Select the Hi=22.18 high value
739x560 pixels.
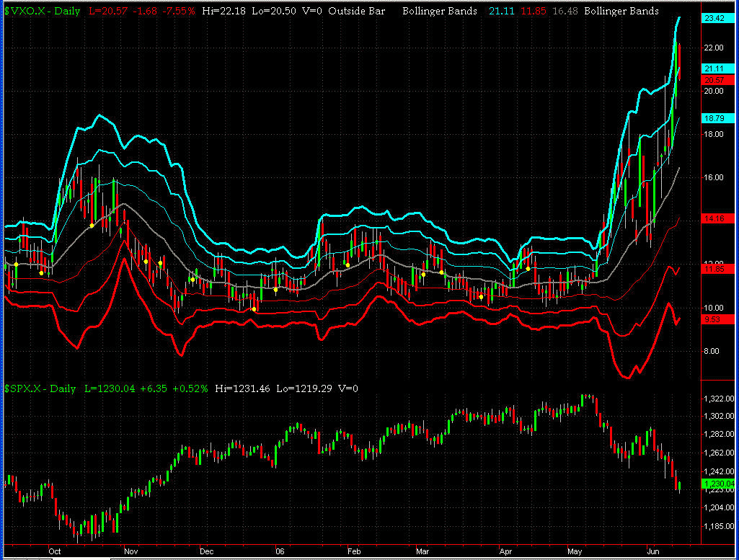tap(224, 11)
